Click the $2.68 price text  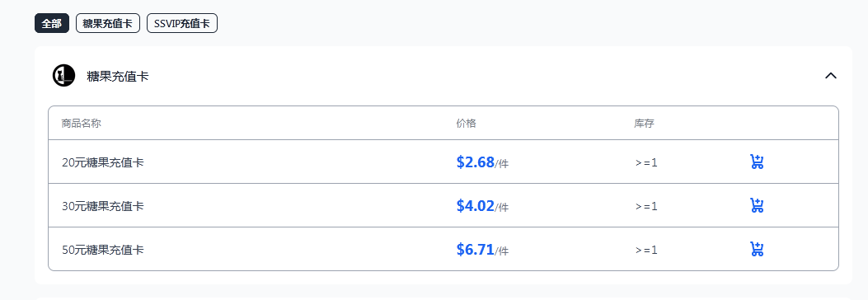click(475, 162)
